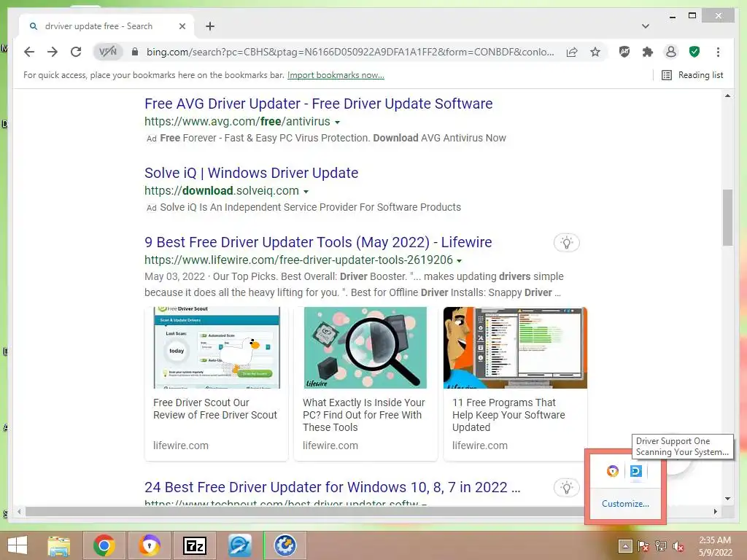The image size is (747, 560).
Task: Open What Exactly Is Inside Your PC card
Action: (363, 415)
